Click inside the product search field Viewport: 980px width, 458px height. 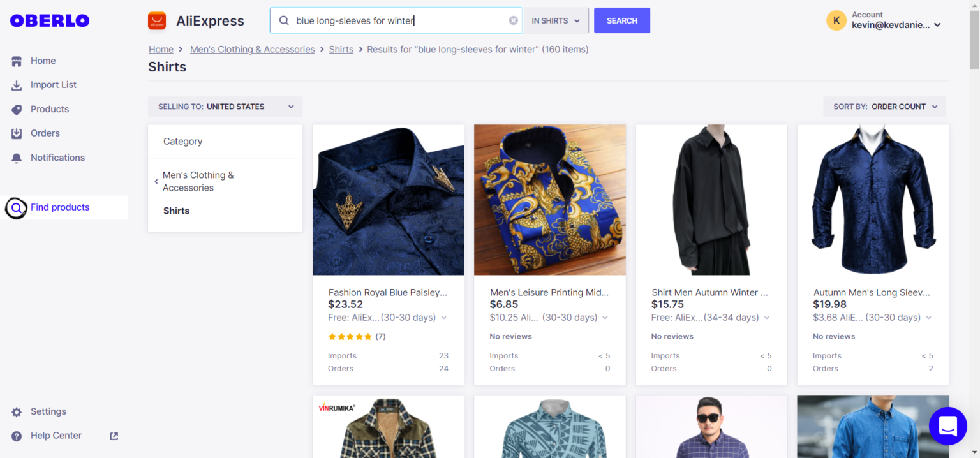point(396,21)
